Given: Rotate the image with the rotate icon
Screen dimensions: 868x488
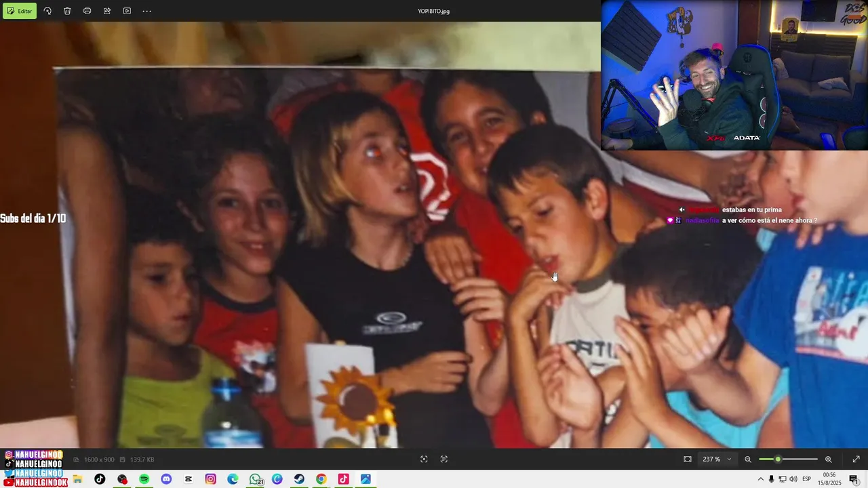Looking at the screenshot, I should click(47, 11).
